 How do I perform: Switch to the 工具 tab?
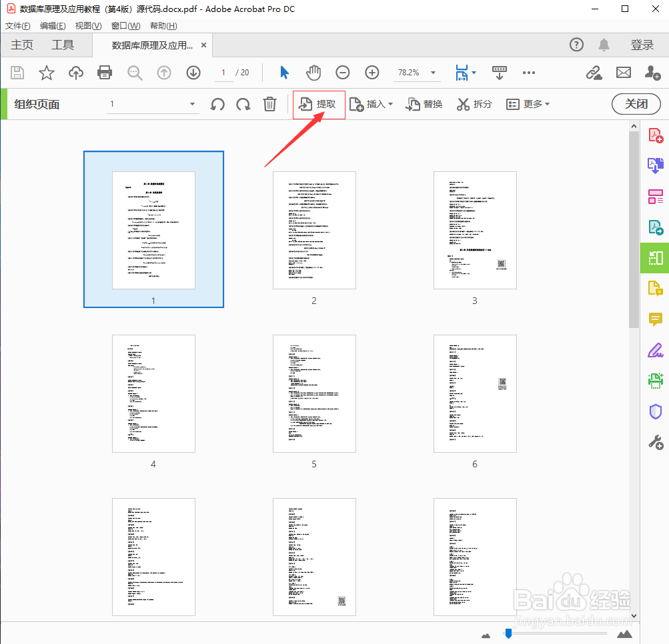(63, 45)
